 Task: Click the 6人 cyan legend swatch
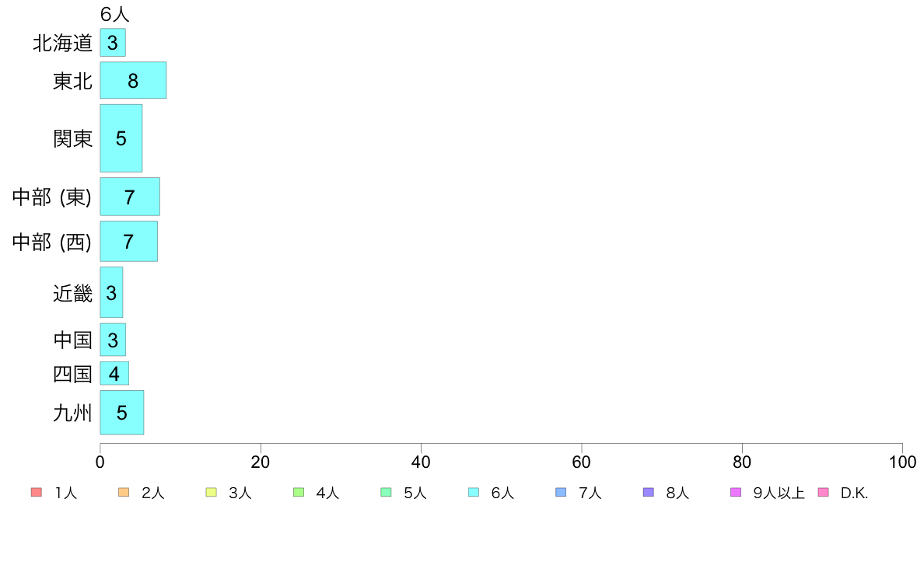click(x=473, y=493)
